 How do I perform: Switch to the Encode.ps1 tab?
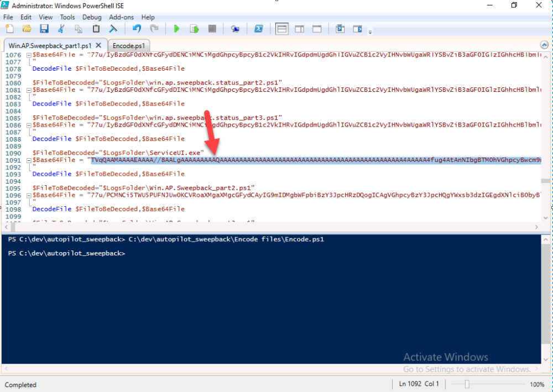pyautogui.click(x=129, y=45)
